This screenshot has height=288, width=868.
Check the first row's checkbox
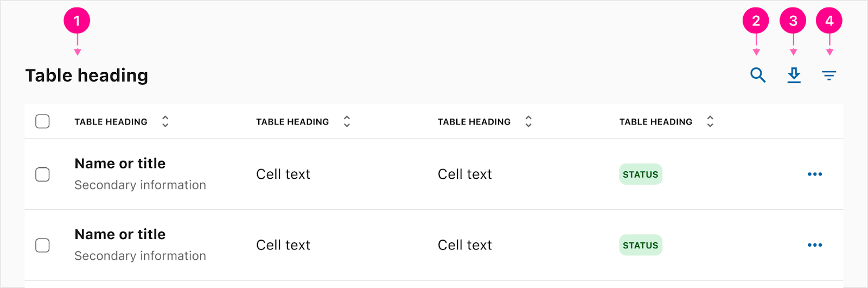coord(42,174)
